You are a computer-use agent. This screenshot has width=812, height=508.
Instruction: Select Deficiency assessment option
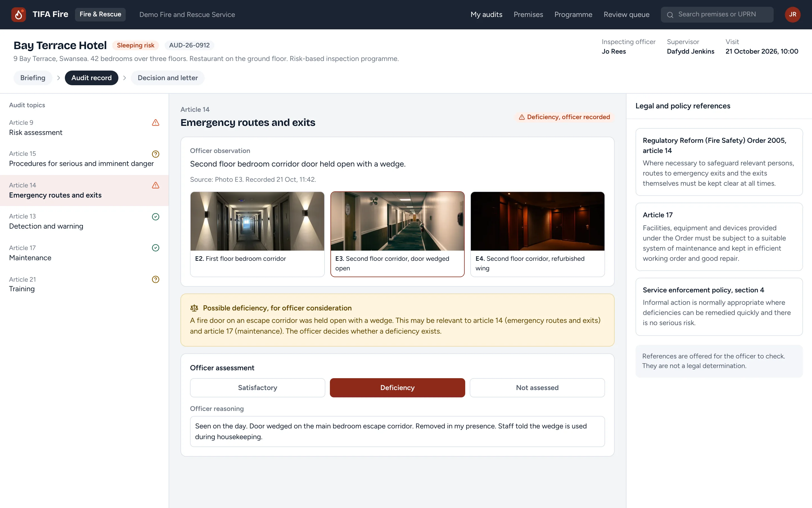tap(397, 388)
